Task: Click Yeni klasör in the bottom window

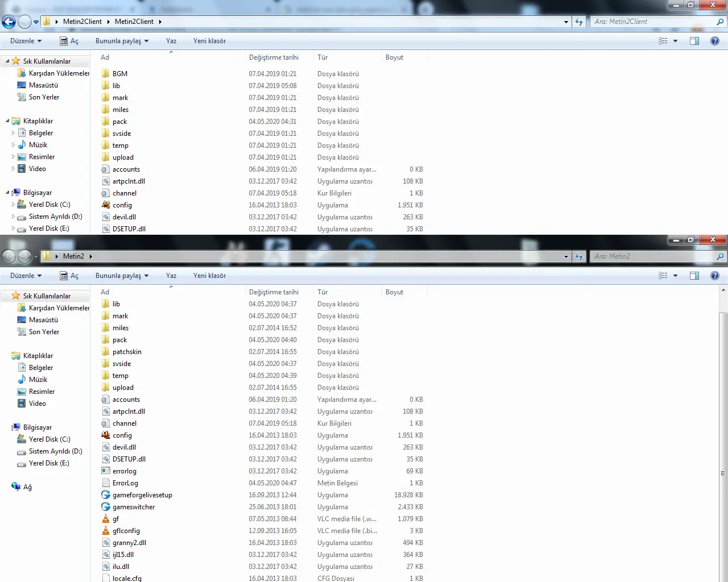Action: (x=209, y=276)
